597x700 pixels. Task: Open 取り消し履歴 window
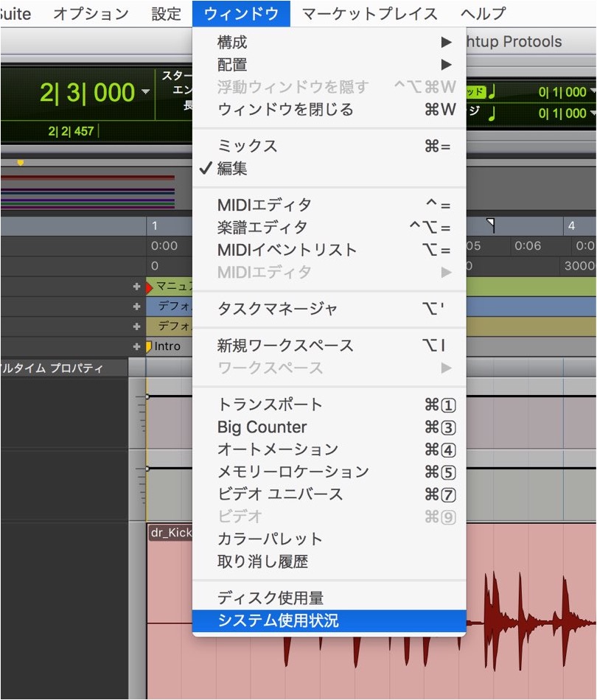pos(329,561)
